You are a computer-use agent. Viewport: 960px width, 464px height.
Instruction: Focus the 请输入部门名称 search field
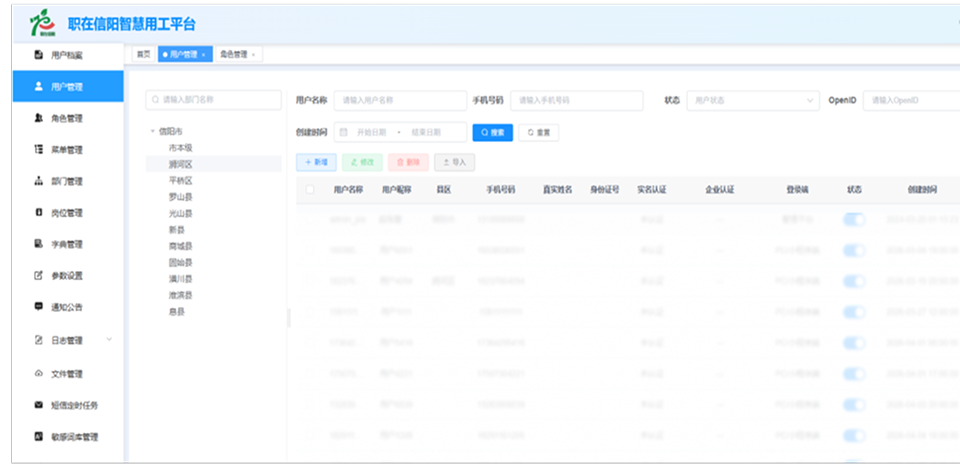[213, 100]
